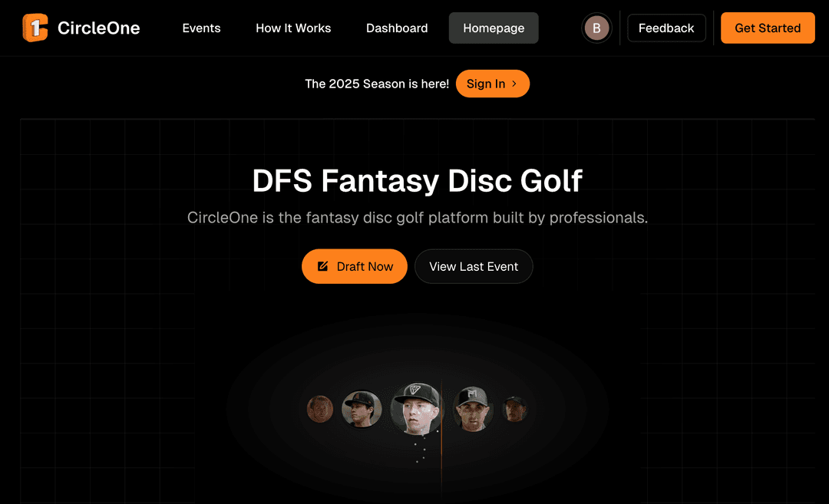Select the Homepage nav tab
Viewport: 829px width, 504px height.
click(494, 28)
